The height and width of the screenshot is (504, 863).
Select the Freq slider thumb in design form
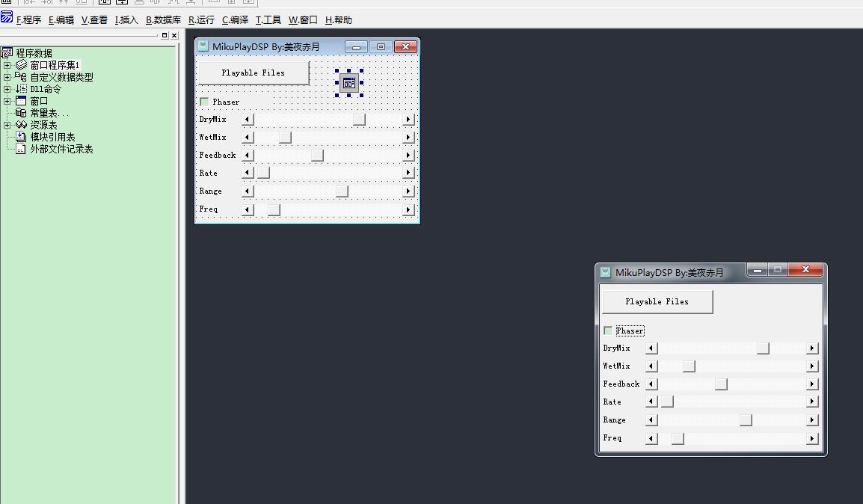[x=274, y=209]
